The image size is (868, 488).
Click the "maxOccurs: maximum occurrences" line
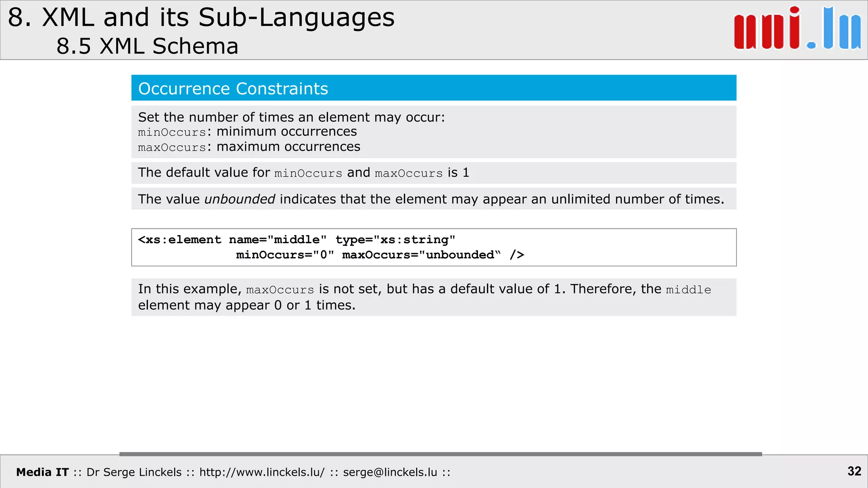(x=249, y=147)
